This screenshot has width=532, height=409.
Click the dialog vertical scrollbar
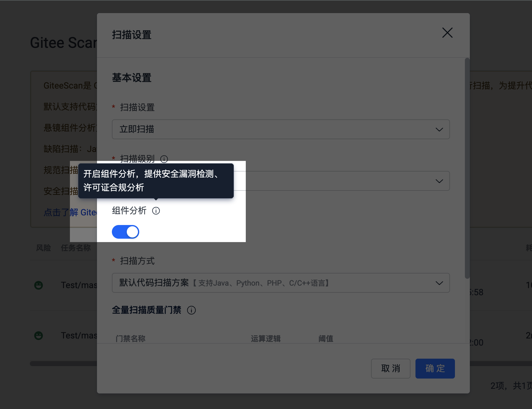tap(467, 168)
